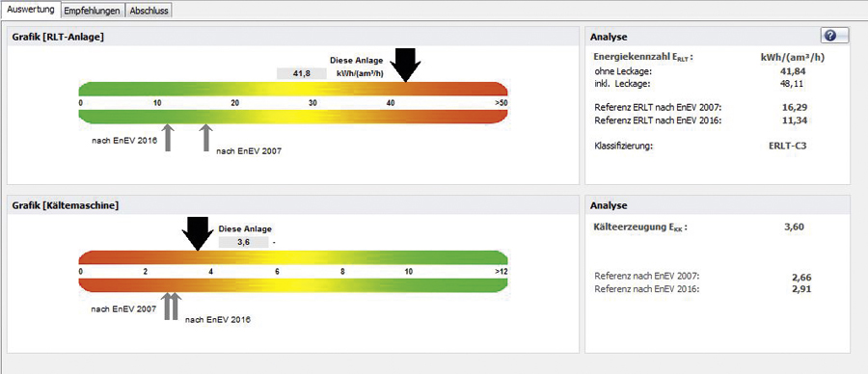Image resolution: width=868 pixels, height=374 pixels.
Task: Open the Abschluss tab
Action: [149, 11]
